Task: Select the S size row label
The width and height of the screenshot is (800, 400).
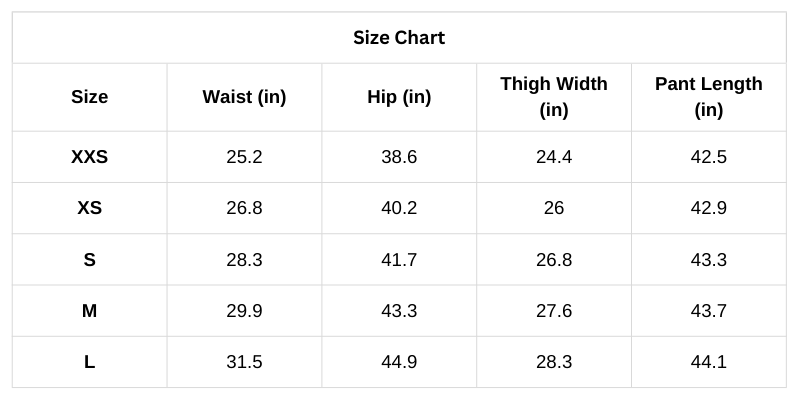Action: click(89, 260)
